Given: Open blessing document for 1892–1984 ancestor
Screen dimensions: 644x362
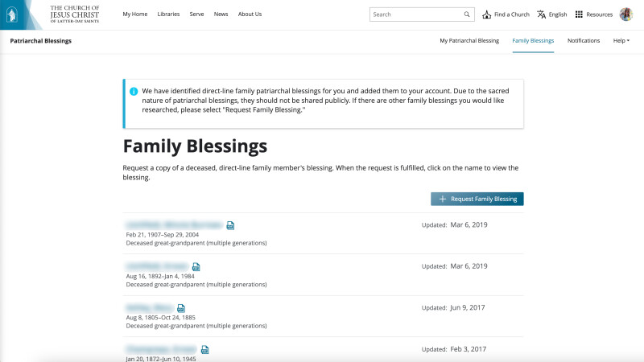Looking at the screenshot, I should pyautogui.click(x=196, y=266).
